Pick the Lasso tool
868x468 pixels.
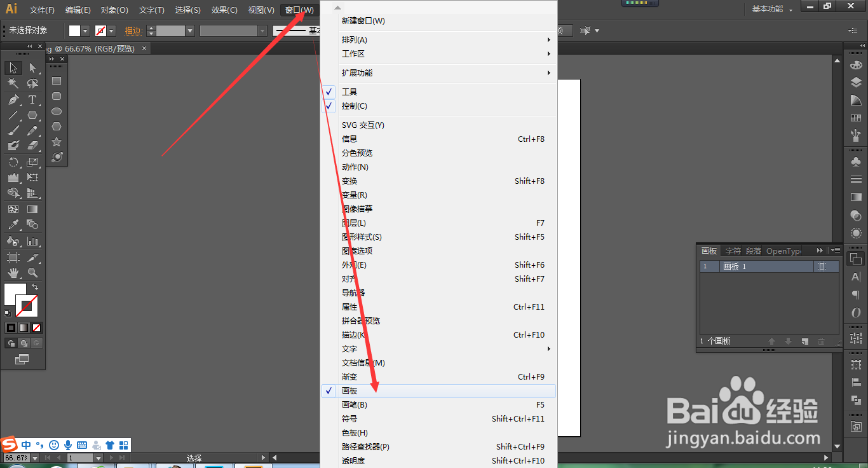[32, 83]
